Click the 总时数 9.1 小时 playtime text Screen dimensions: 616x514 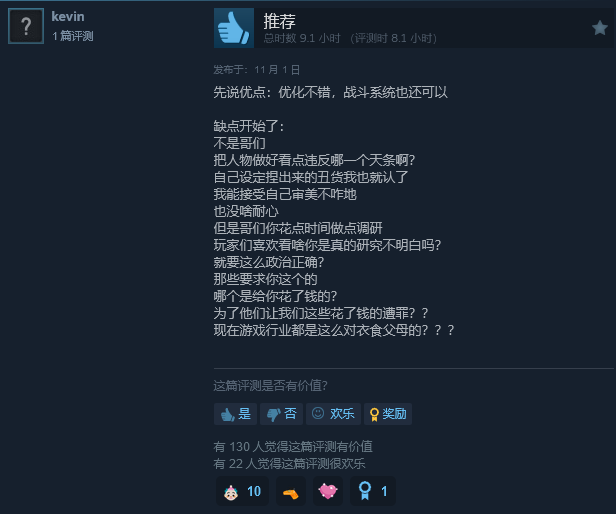(302, 39)
